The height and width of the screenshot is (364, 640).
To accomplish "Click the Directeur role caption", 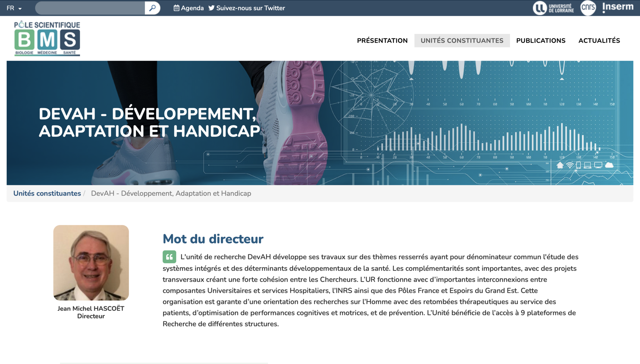I will [x=91, y=316].
